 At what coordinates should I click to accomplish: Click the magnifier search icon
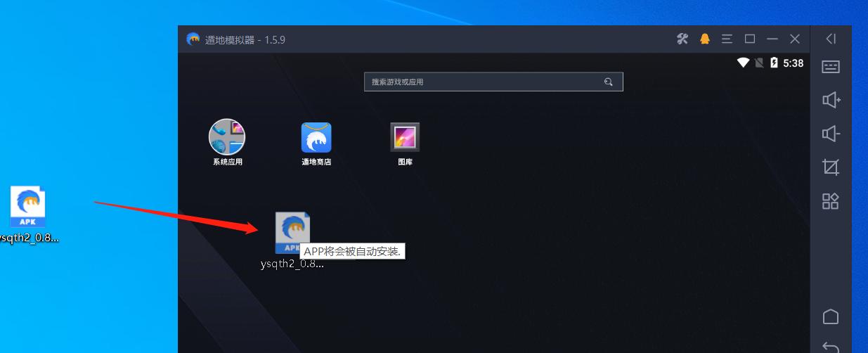pos(609,82)
